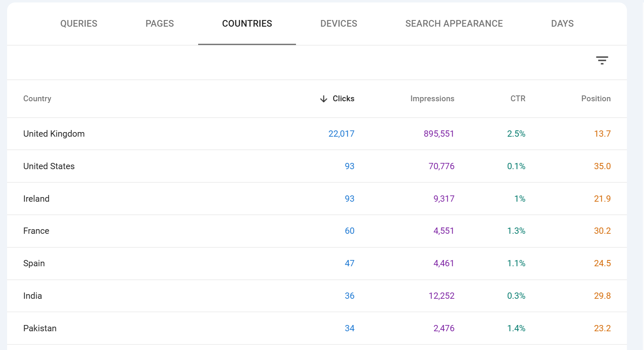Choose Spain in the country table

click(x=34, y=263)
